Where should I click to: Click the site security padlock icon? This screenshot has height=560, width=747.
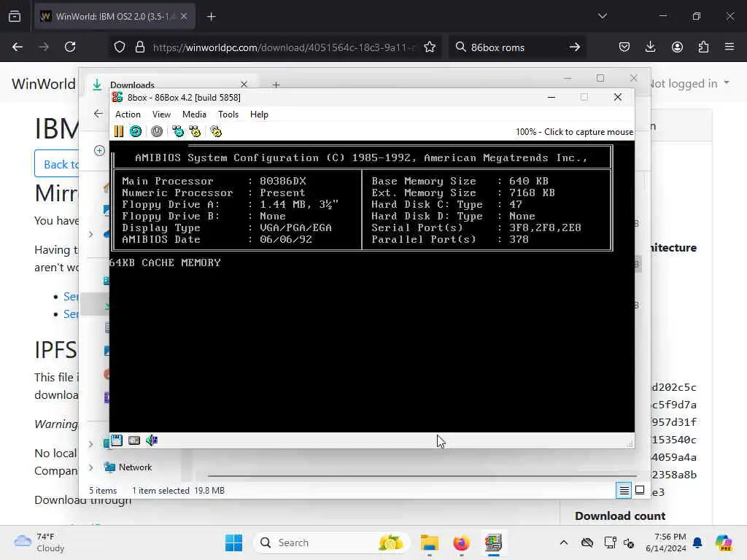(x=139, y=47)
